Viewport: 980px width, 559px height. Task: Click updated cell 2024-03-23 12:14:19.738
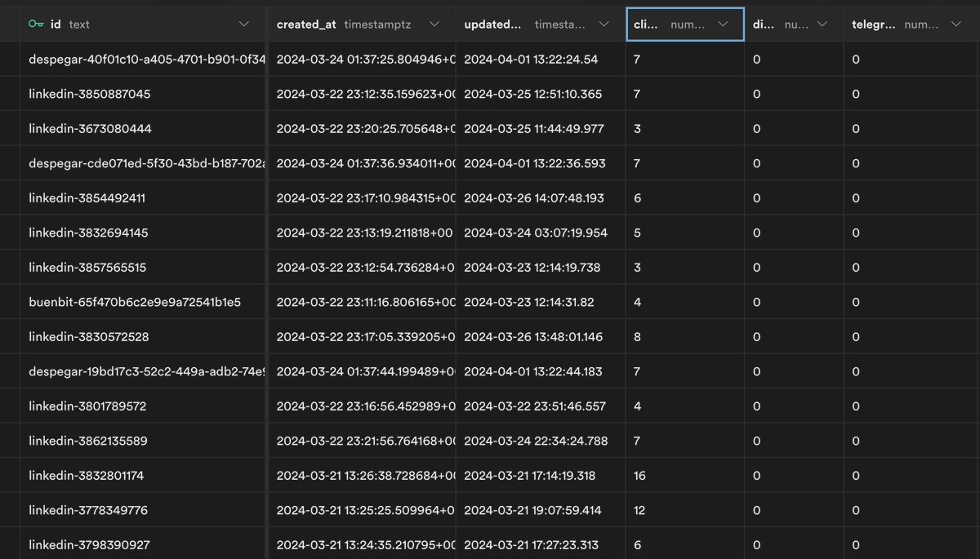[541, 268]
